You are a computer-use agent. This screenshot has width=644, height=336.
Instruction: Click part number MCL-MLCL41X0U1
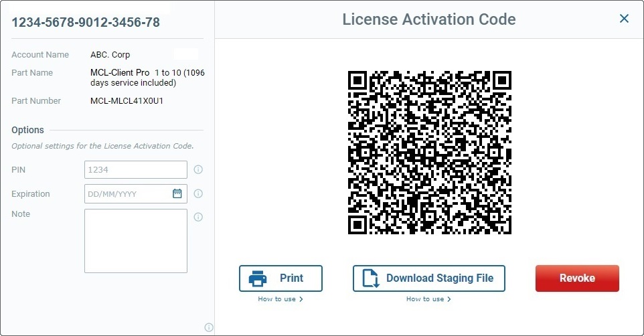pos(127,100)
